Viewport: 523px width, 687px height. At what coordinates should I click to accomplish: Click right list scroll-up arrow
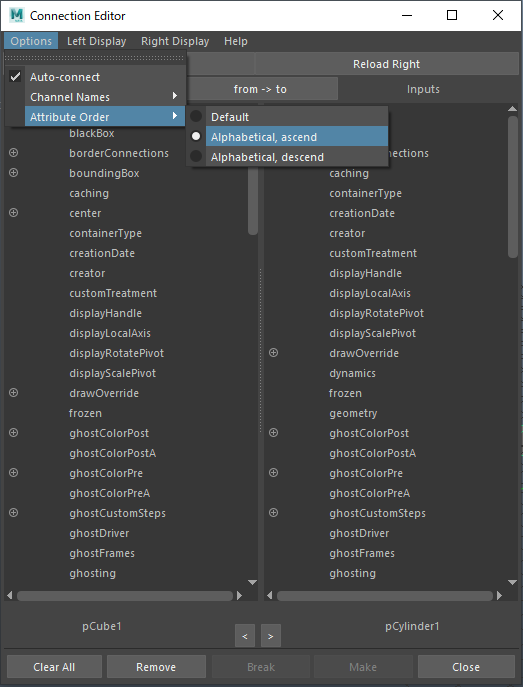tap(512, 108)
